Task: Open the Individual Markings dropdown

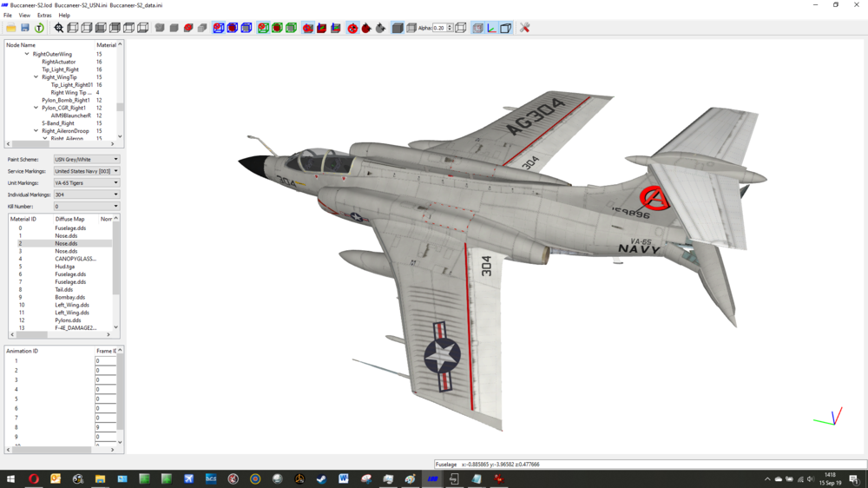Action: coord(86,195)
